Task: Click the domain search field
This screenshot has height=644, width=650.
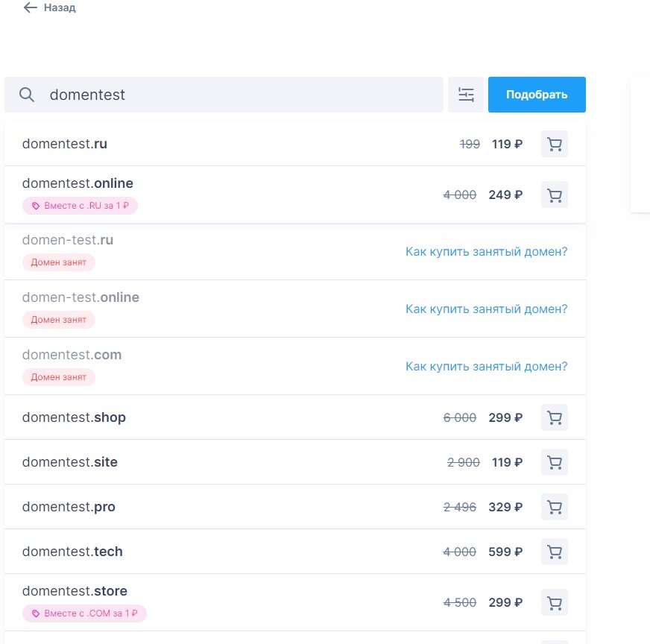Action: 239,95
